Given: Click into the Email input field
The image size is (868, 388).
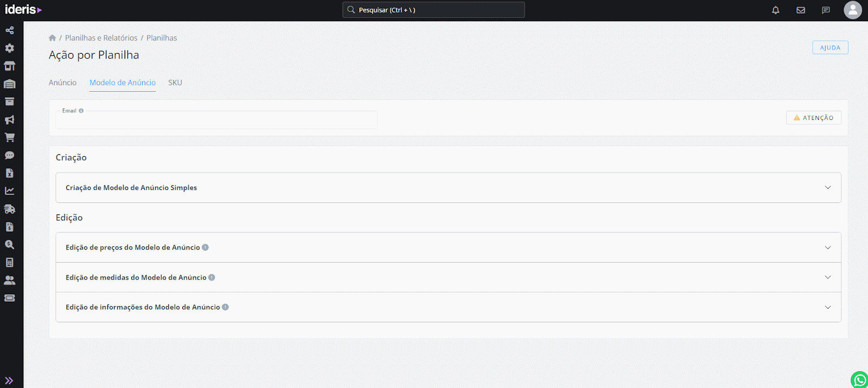Looking at the screenshot, I should click(216, 120).
